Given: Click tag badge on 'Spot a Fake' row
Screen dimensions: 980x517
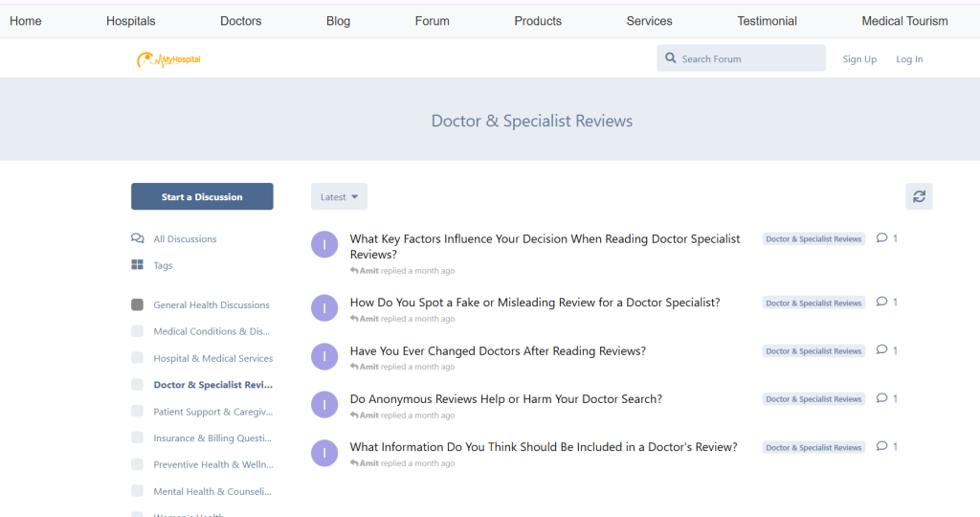Looking at the screenshot, I should click(x=813, y=303).
